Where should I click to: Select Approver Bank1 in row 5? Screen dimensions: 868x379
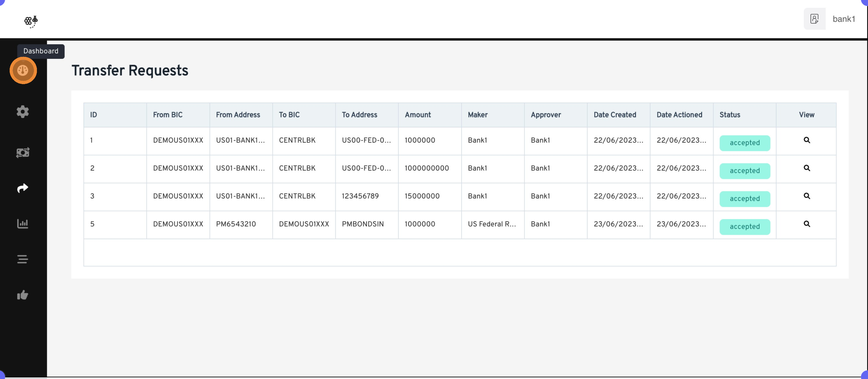[556, 225]
